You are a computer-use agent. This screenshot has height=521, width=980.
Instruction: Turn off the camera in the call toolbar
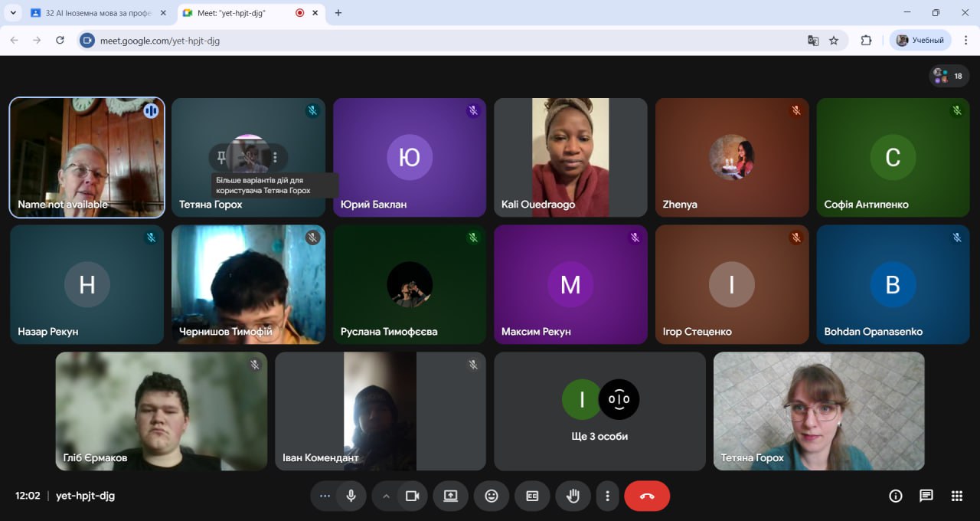coord(412,496)
